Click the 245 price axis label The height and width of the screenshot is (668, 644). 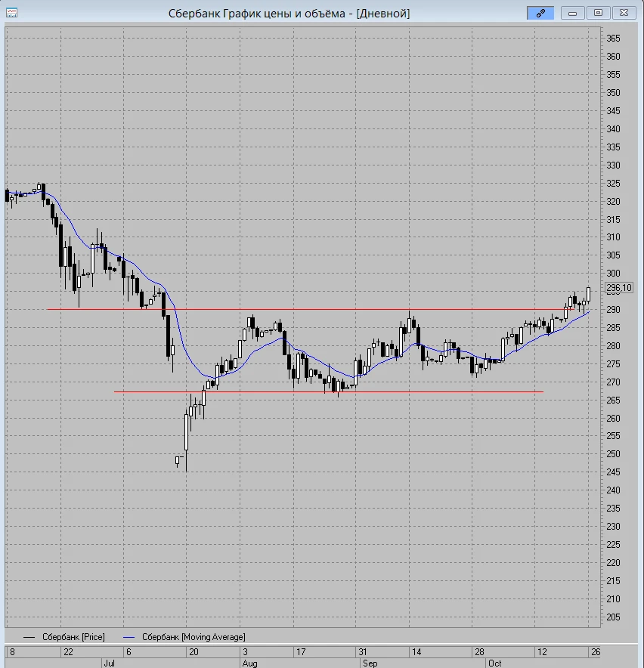coord(613,472)
